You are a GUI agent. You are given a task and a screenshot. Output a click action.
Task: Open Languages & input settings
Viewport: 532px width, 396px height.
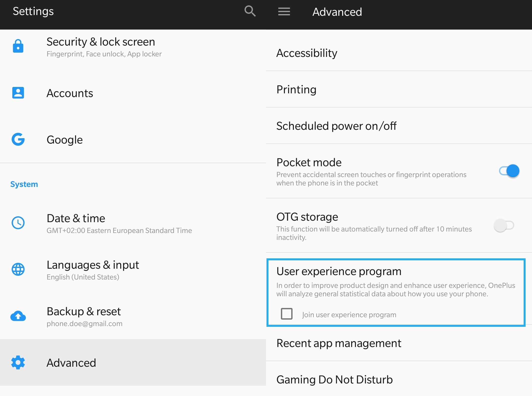[x=133, y=269]
